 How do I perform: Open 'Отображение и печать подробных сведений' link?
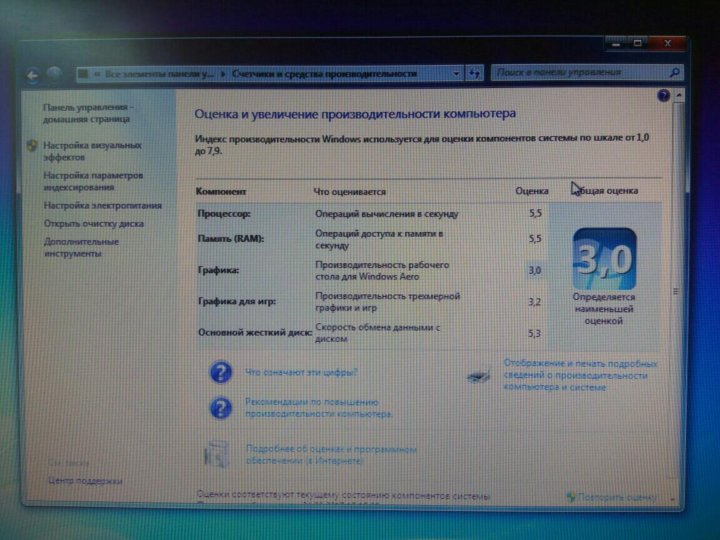pyautogui.click(x=580, y=375)
